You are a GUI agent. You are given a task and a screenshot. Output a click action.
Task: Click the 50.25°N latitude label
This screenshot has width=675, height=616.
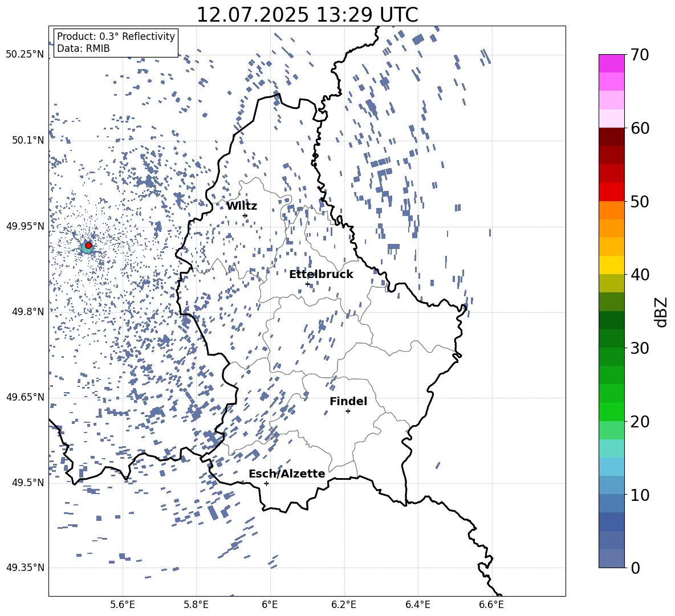[25, 55]
